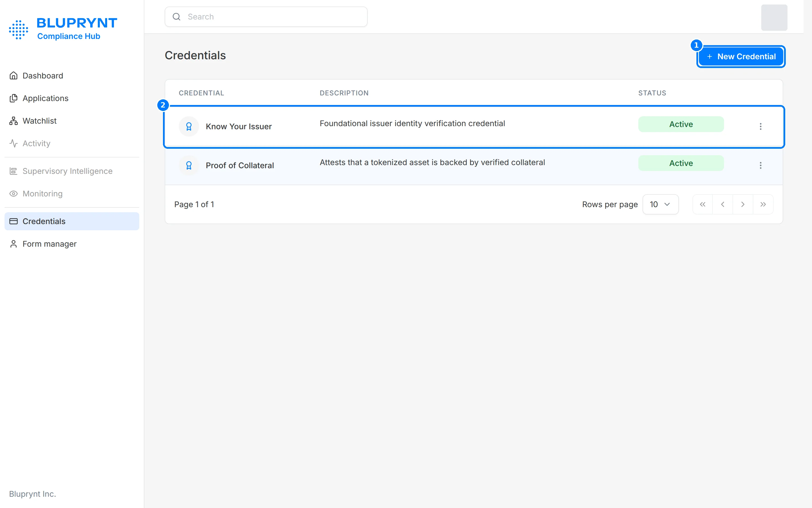Click the Active badge for Proof of Collateral

[681, 163]
